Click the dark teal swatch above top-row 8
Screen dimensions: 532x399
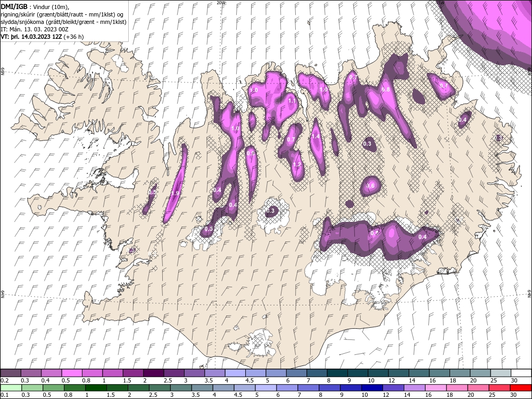tap(337, 373)
